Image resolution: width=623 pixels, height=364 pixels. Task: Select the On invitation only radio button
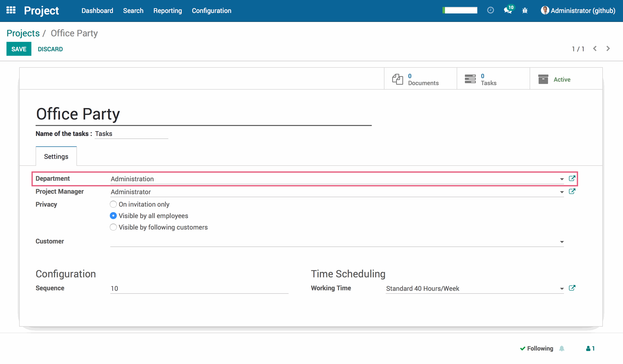click(x=112, y=204)
